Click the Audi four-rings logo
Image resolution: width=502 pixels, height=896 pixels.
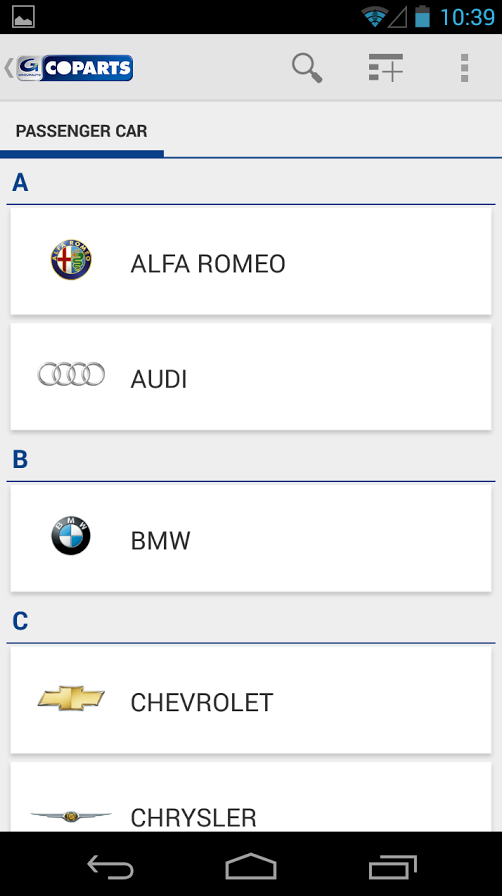pyautogui.click(x=71, y=374)
